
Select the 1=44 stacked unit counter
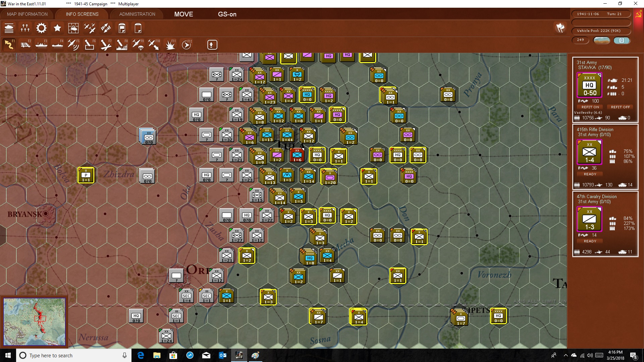tap(287, 135)
